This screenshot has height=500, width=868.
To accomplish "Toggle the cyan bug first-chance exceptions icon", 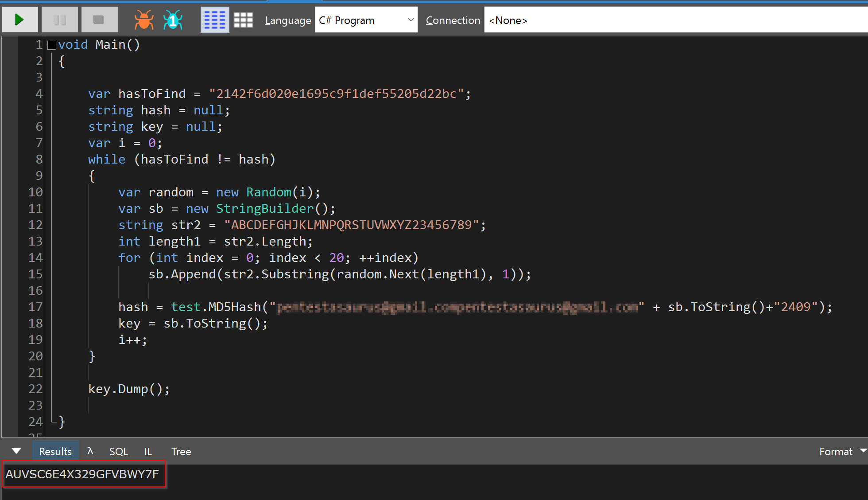I will [173, 20].
